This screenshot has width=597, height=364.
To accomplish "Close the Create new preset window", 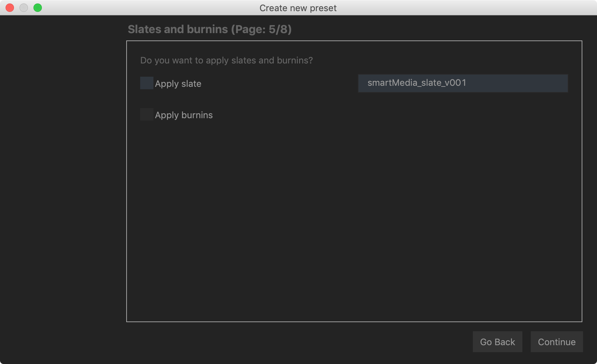I will click(10, 8).
